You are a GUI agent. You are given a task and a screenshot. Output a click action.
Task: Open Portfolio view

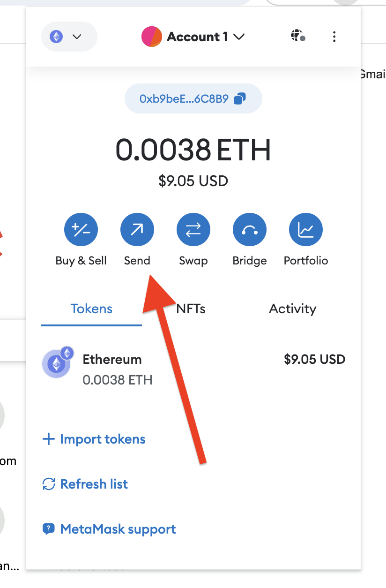305,229
